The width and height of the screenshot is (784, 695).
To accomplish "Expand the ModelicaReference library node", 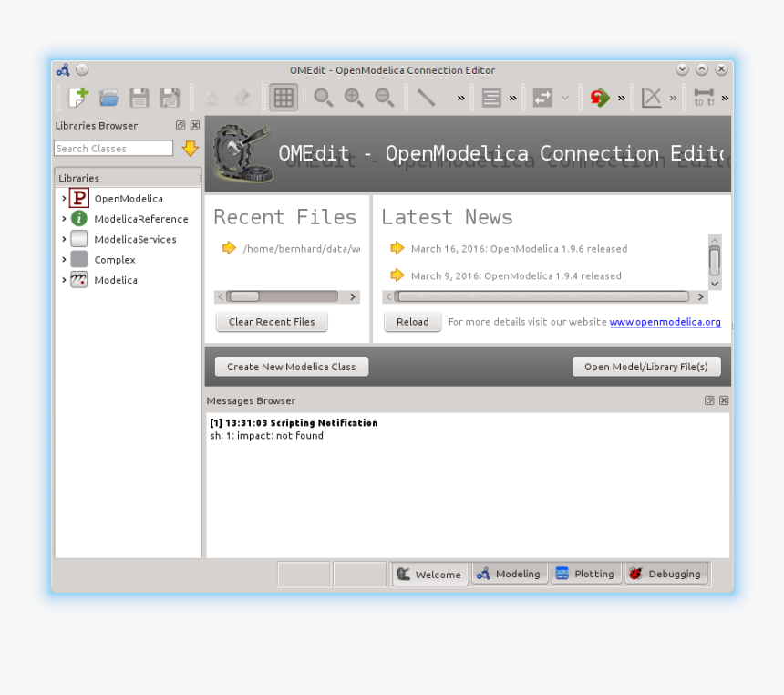I will (x=64, y=219).
